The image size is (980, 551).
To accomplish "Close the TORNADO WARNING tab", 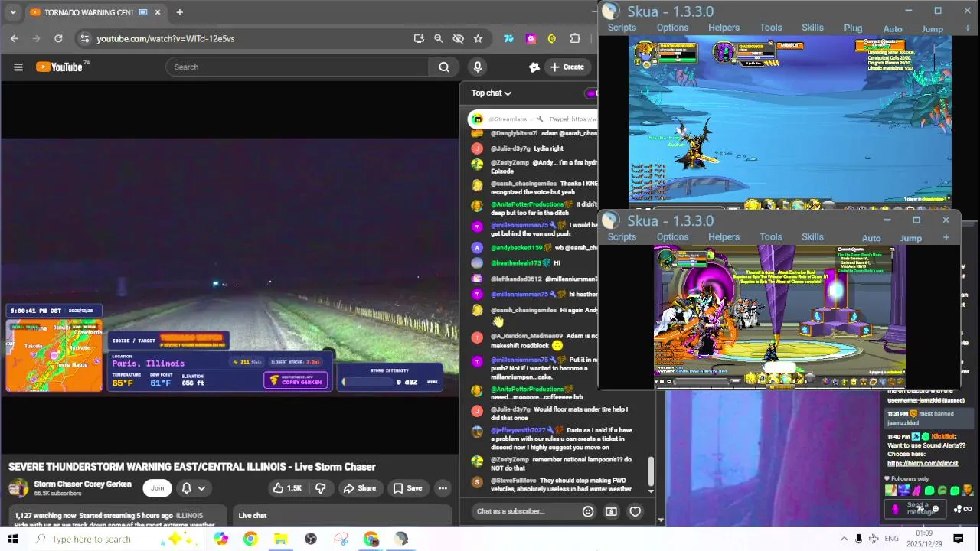I will coord(158,12).
